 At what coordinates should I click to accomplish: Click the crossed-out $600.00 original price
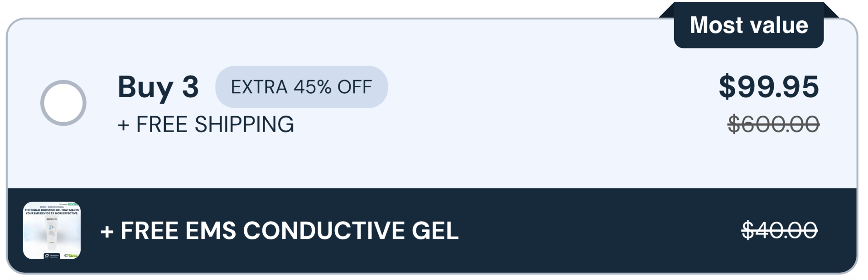point(773,124)
